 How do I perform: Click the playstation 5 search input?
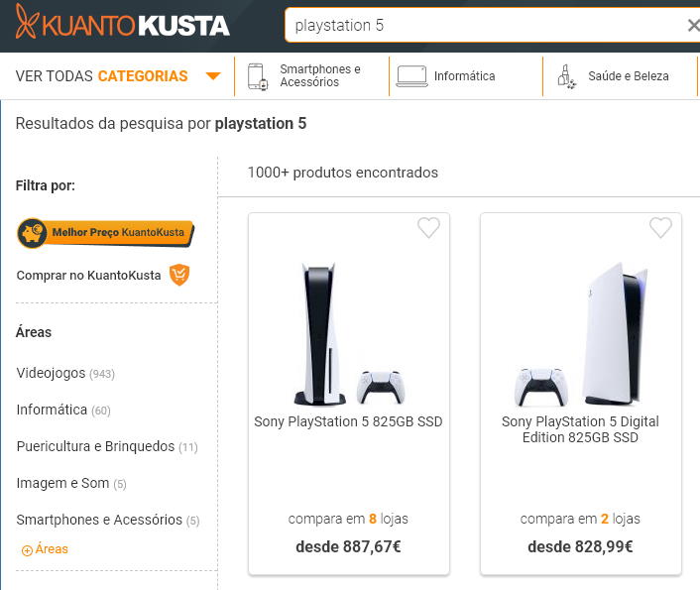pyautogui.click(x=485, y=26)
